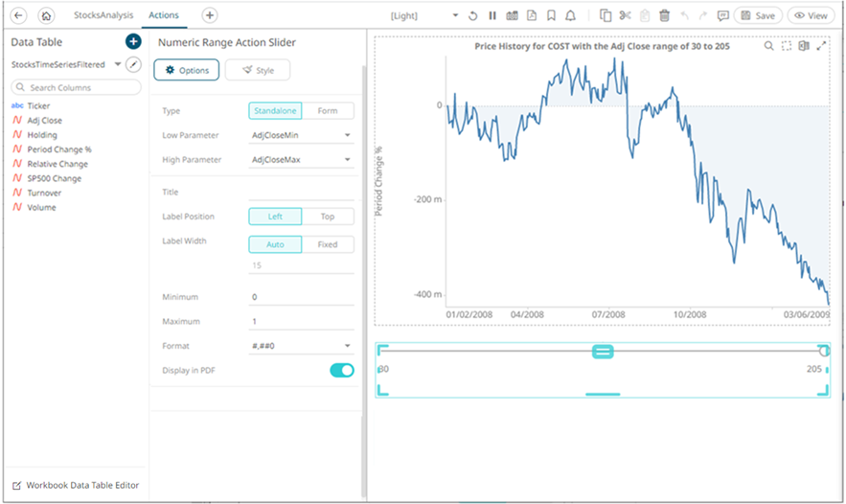This screenshot has height=504, width=846.
Task: Set Label Position to Top
Action: pos(328,217)
